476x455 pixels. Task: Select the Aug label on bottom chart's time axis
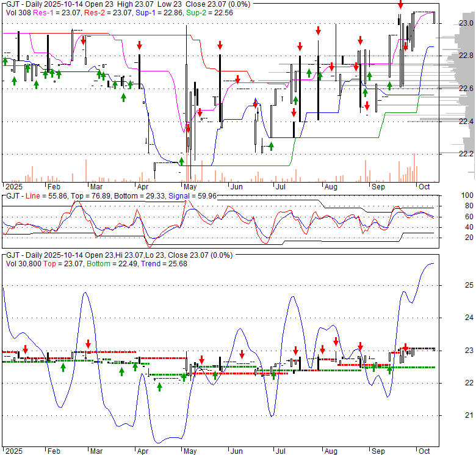pos(330,453)
